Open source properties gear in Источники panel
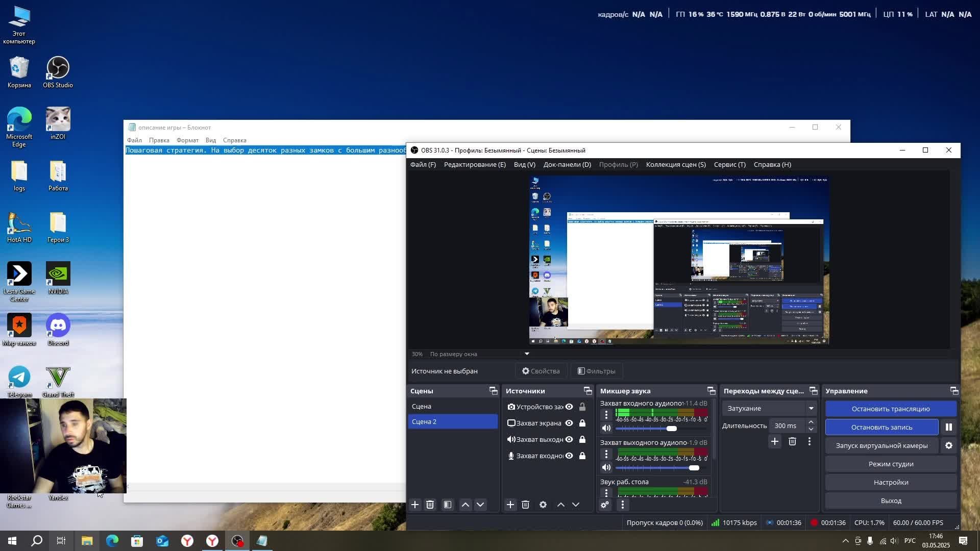 click(x=543, y=505)
